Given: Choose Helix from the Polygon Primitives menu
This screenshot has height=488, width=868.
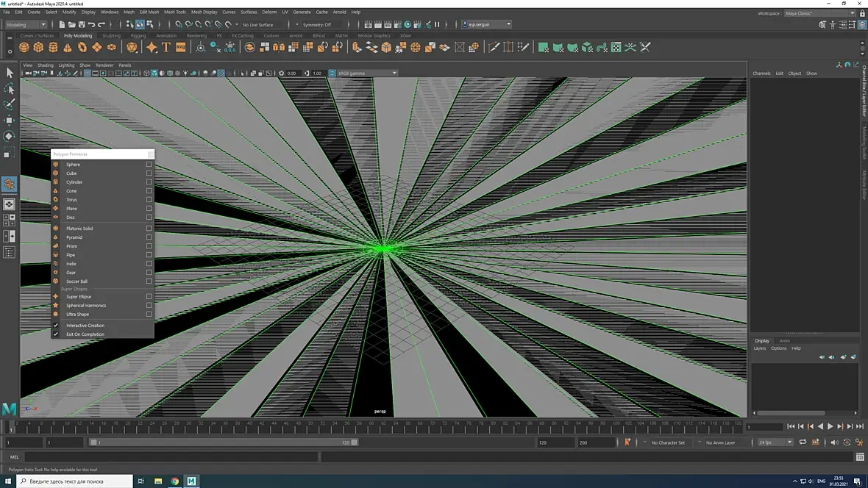Looking at the screenshot, I should point(71,264).
